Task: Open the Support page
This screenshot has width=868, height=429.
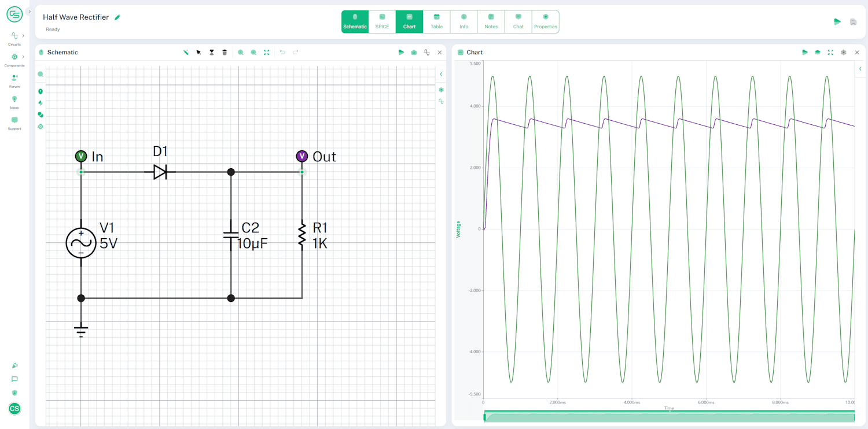Action: point(14,123)
